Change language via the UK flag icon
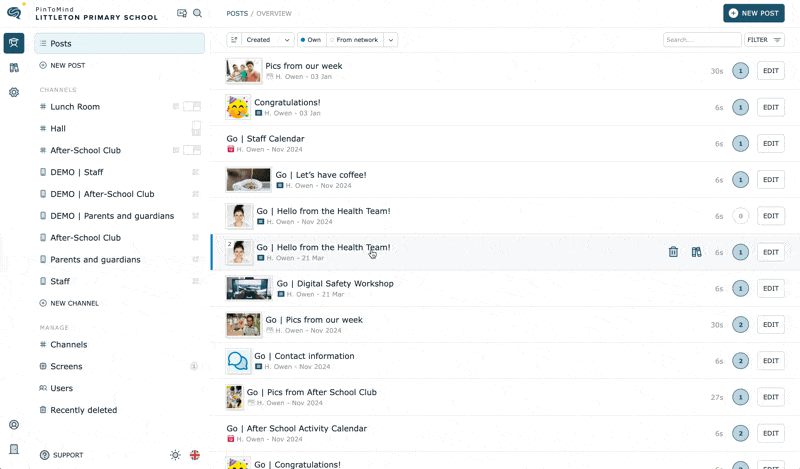The image size is (800, 469). [195, 455]
